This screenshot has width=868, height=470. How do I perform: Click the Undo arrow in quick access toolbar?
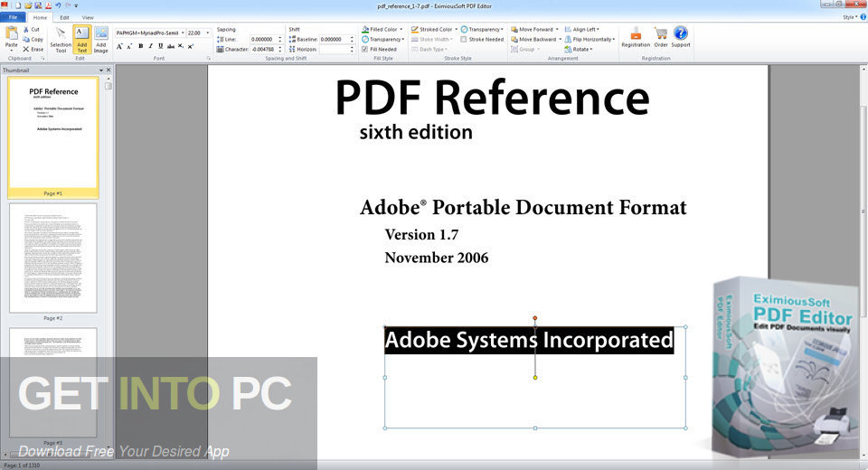click(x=58, y=5)
